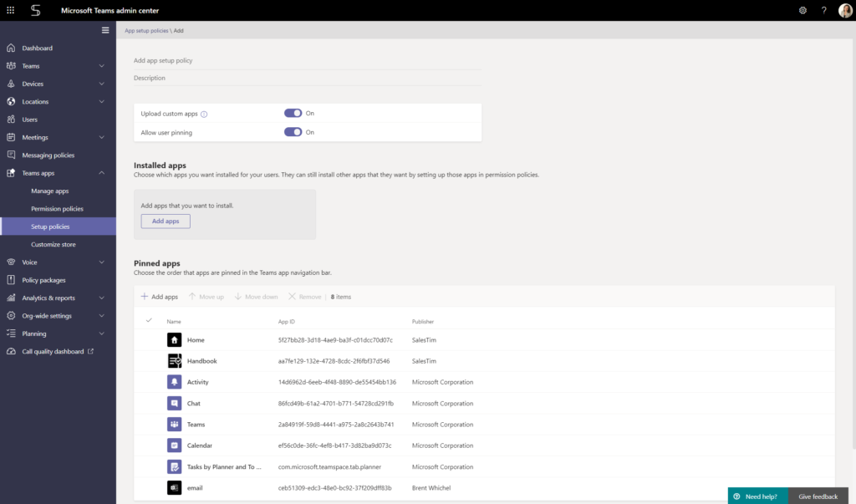The width and height of the screenshot is (856, 504).
Task: Click the Activity bell app icon
Action: point(174,382)
